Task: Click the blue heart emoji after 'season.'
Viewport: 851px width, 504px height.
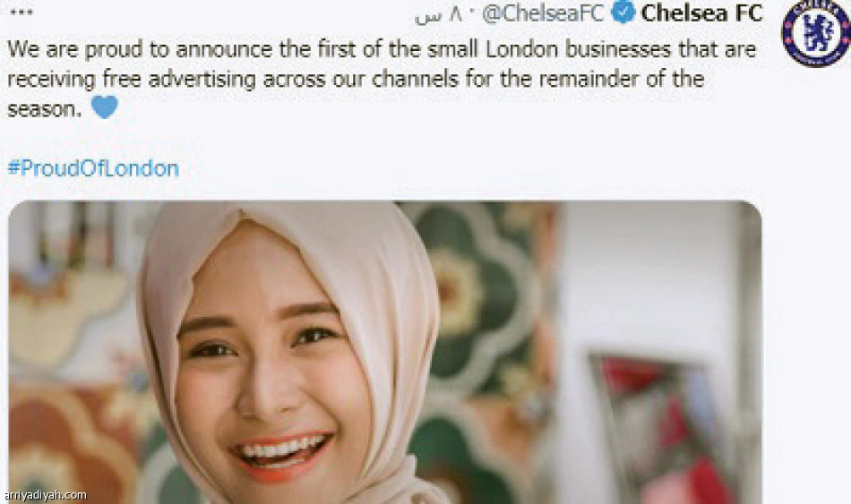Action: 104,107
